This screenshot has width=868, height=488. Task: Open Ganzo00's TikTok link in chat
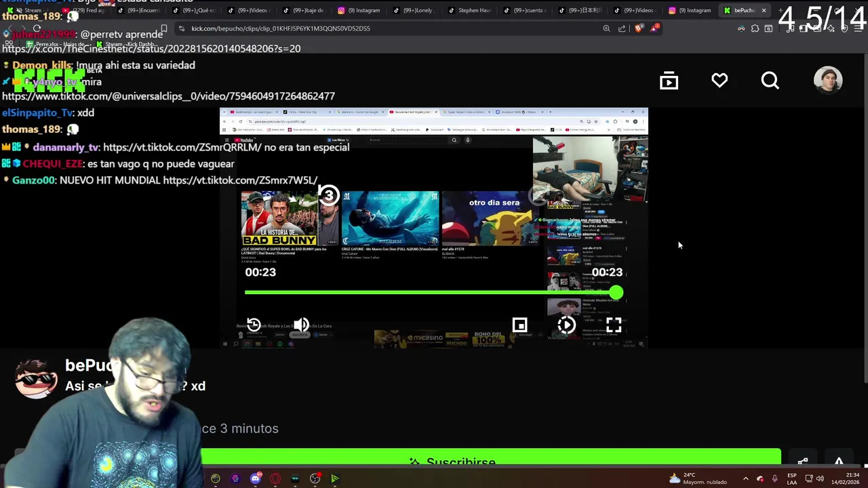(x=240, y=180)
